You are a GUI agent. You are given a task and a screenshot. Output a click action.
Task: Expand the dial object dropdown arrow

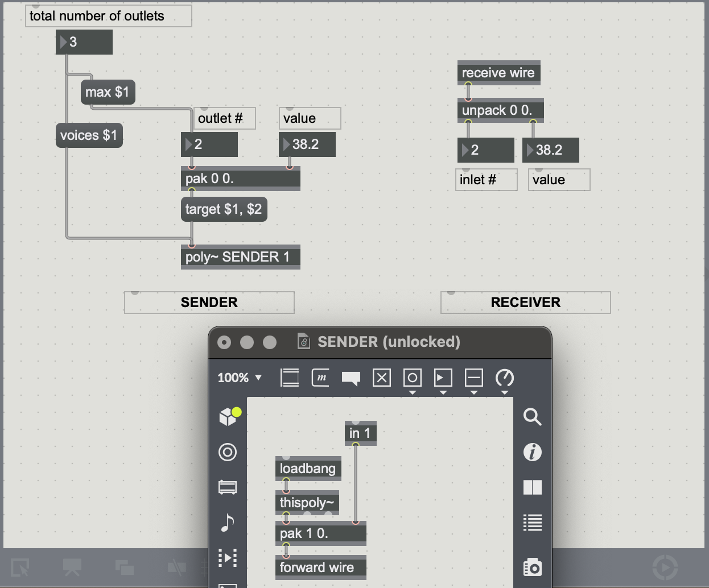point(505,392)
